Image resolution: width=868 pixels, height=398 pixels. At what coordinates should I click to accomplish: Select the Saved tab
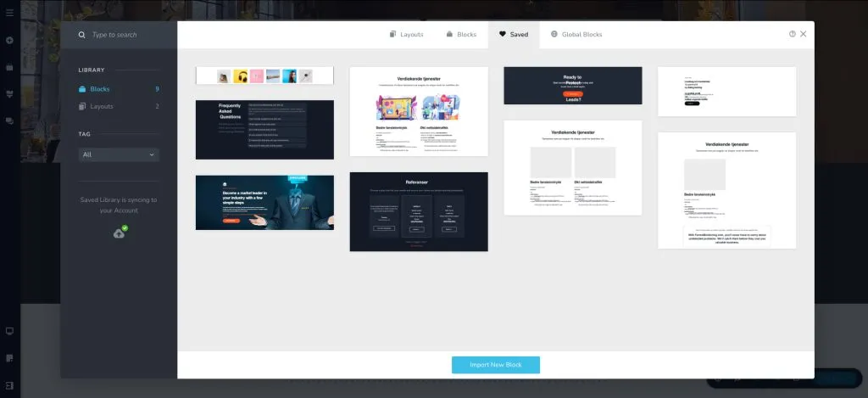point(514,35)
